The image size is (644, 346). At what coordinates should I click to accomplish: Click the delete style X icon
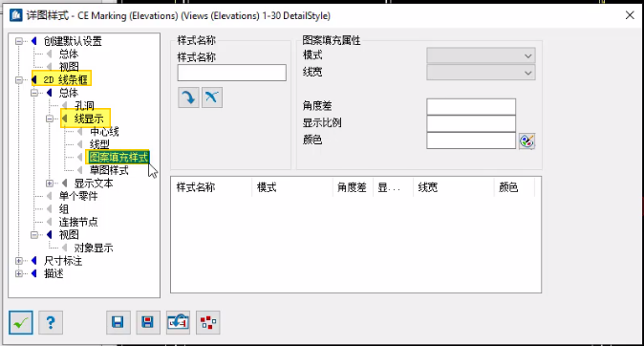point(212,97)
